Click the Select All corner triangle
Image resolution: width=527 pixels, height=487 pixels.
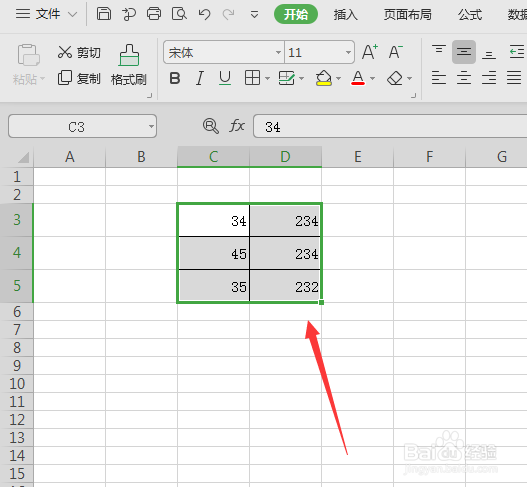click(24, 157)
